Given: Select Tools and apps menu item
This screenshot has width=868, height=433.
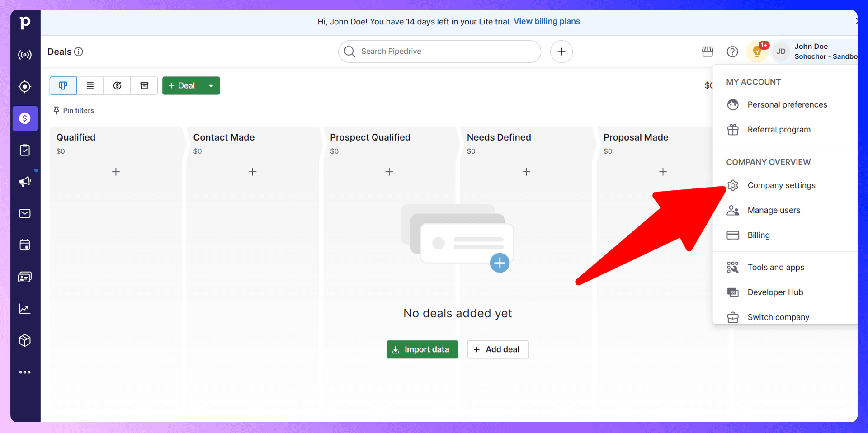Looking at the screenshot, I should (x=785, y=267).
